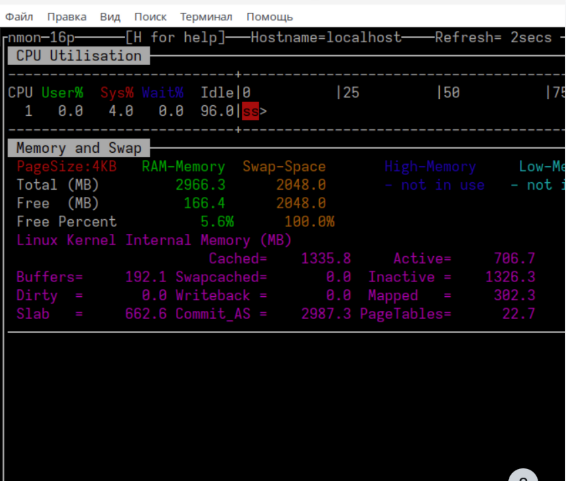The height and width of the screenshot is (481, 566).
Task: Click the Dirty label
Action: tap(37, 295)
